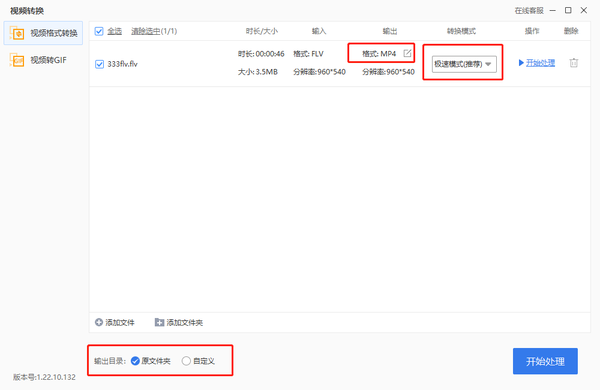Click the 视频格式转换 icon in the sidebar

[17, 33]
